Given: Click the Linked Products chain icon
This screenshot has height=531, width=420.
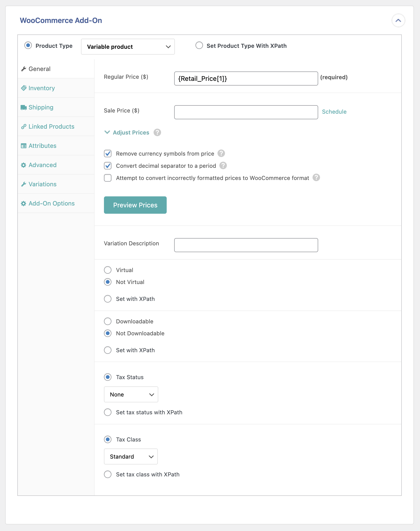Looking at the screenshot, I should coord(24,127).
